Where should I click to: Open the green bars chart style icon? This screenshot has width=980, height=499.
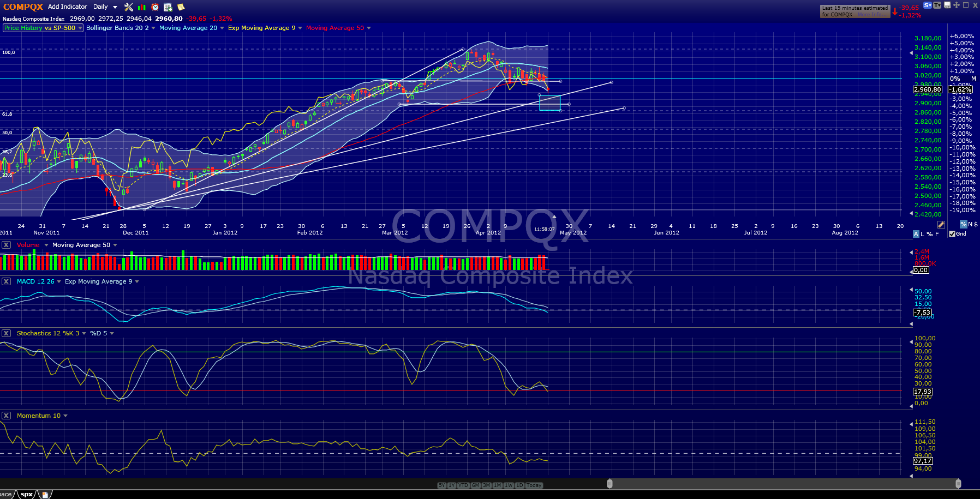click(x=142, y=7)
